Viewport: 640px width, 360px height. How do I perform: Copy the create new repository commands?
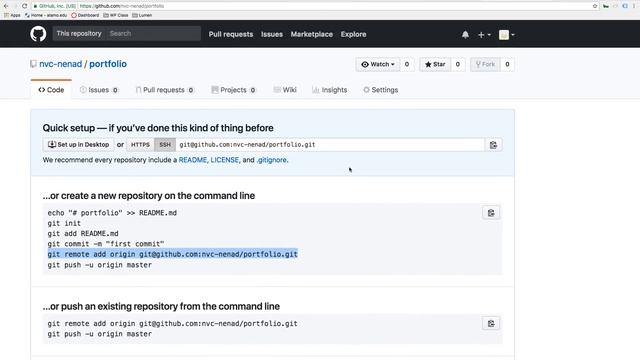(x=491, y=213)
